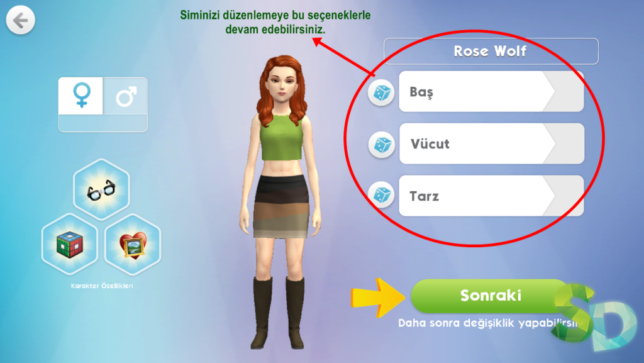This screenshot has height=363, width=644.
Task: Click the Karakter Özellikleri label
Action: [x=102, y=286]
